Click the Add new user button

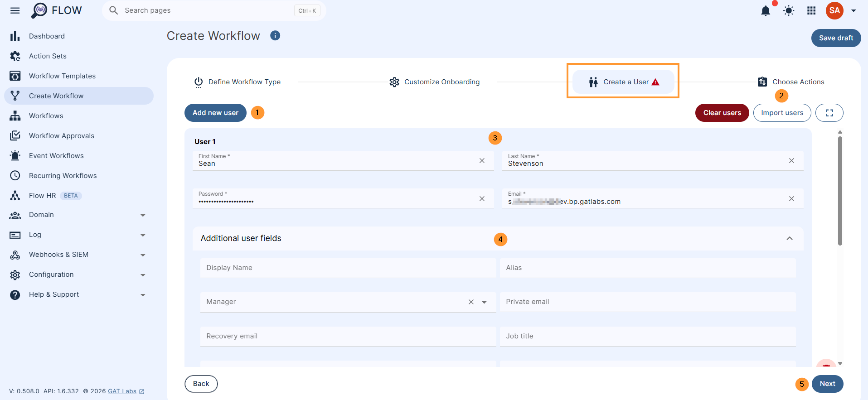tap(215, 113)
